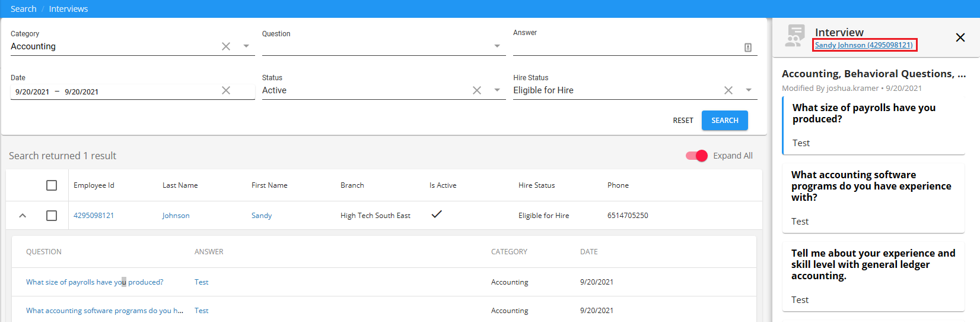Click the Is Active checkmark for Johnson
This screenshot has height=322, width=980.
point(437,214)
